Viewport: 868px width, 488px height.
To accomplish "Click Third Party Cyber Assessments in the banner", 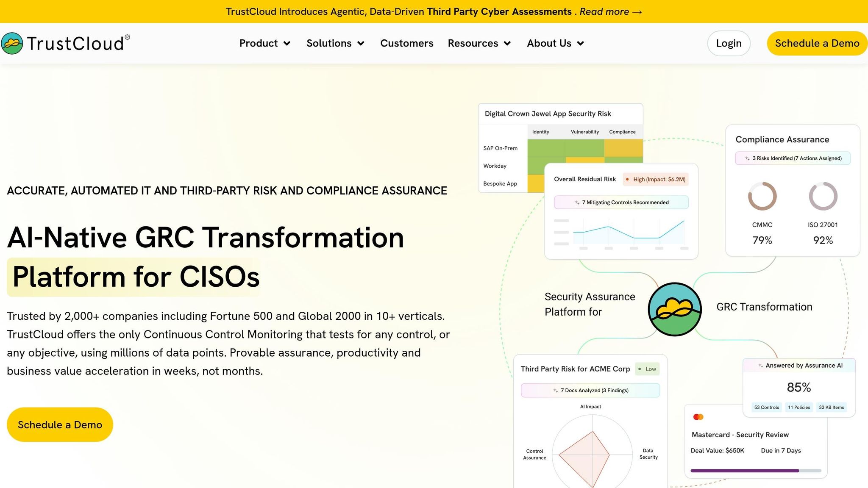I will tap(499, 11).
